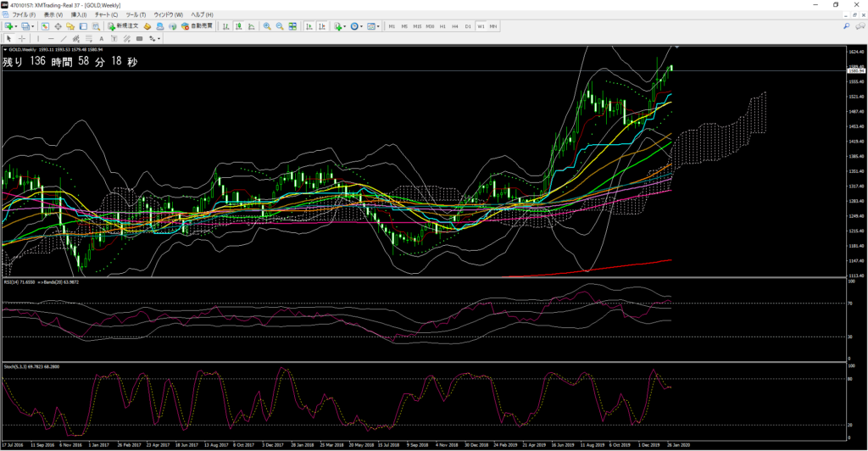Select the equidistant channel tool

click(x=75, y=39)
